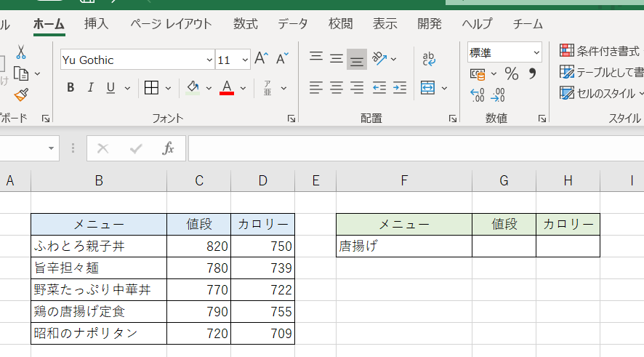Viewport: 644px width, 357px height.
Task: Select cell 旨辛担々麺
Action: click(x=99, y=268)
